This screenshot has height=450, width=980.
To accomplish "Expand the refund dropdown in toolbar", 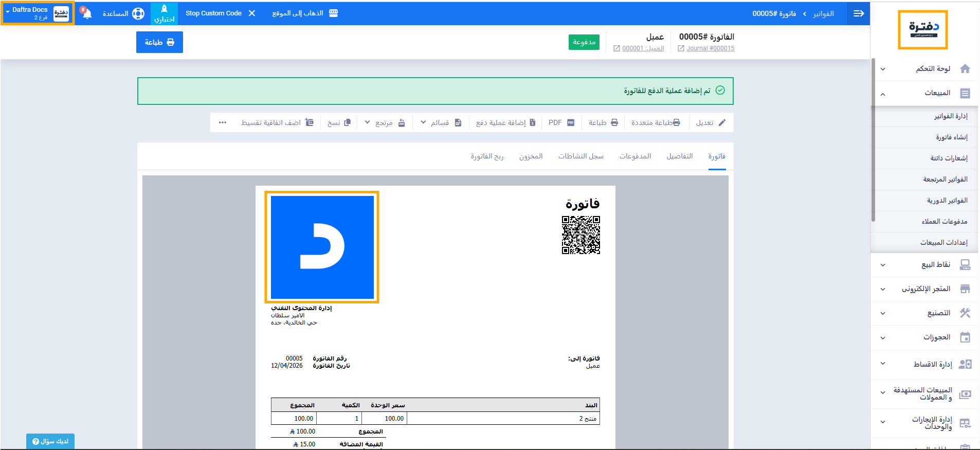I will pyautogui.click(x=367, y=122).
